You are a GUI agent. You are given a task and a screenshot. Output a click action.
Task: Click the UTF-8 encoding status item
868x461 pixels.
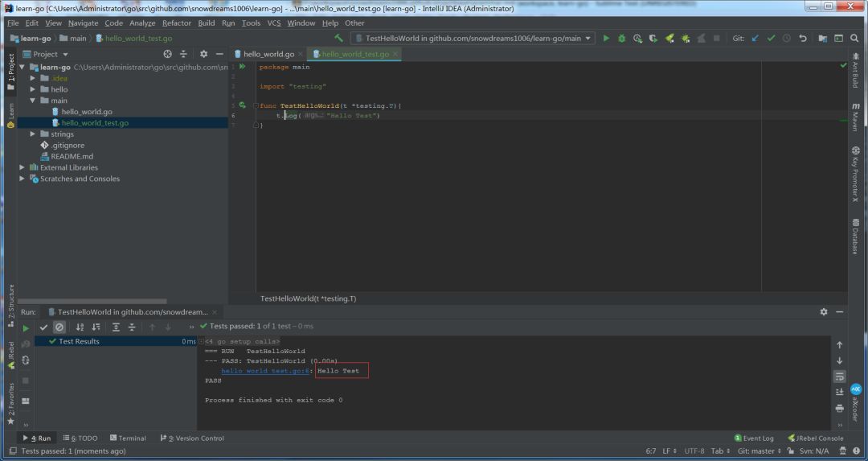tap(694, 451)
